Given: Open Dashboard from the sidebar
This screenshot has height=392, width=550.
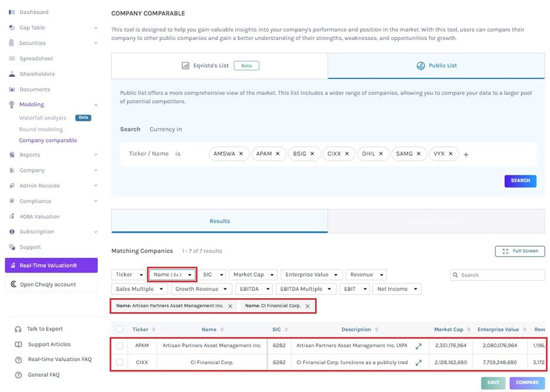Looking at the screenshot, I should click(33, 12).
